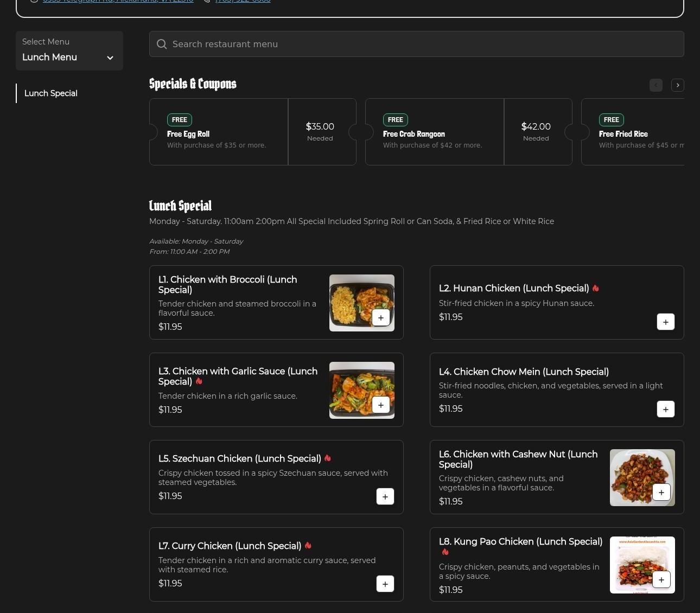Add L2 Hunan Chicken using plus button
This screenshot has height=613, width=700.
[x=665, y=322]
